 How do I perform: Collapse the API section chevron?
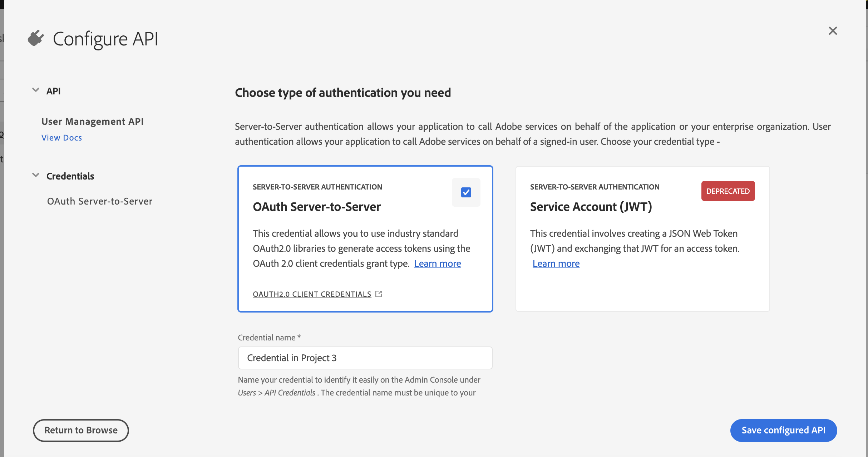(36, 90)
